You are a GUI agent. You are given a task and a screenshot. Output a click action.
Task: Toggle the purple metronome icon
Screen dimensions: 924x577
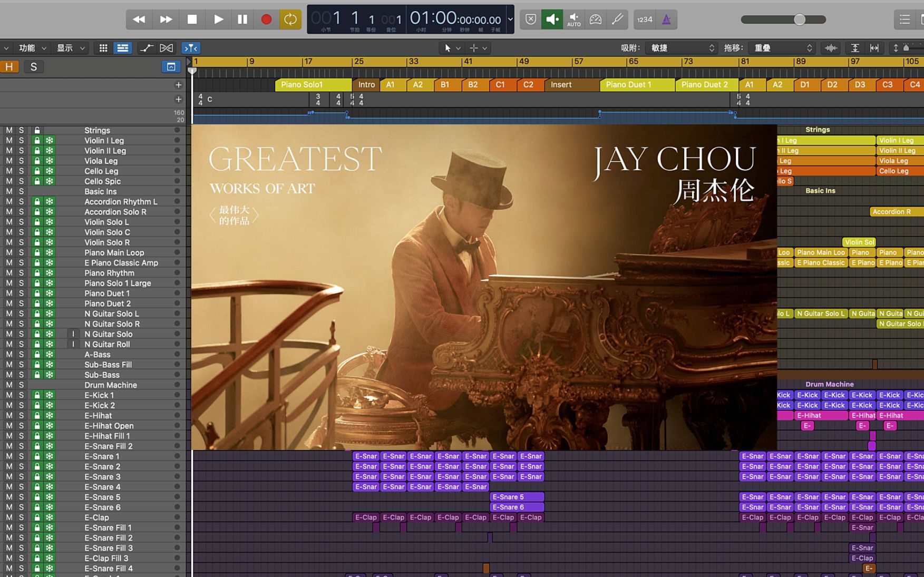pyautogui.click(x=666, y=19)
